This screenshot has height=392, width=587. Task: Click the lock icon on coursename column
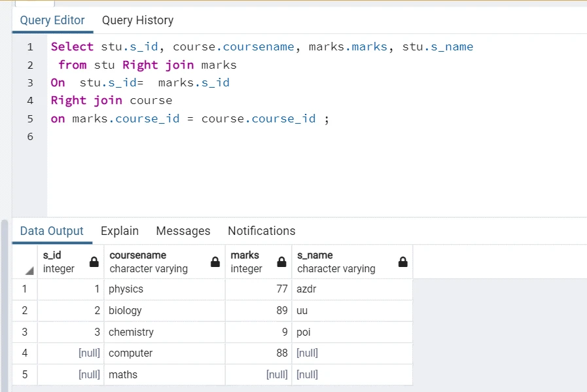click(x=215, y=262)
